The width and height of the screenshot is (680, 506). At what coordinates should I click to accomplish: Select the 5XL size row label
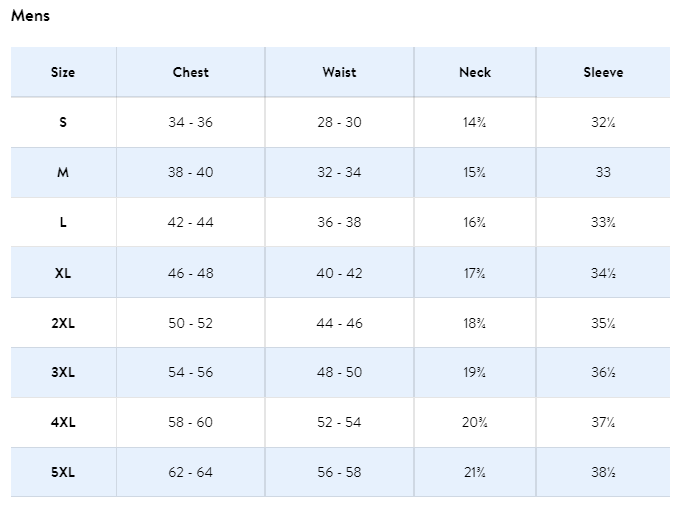pyautogui.click(x=63, y=472)
